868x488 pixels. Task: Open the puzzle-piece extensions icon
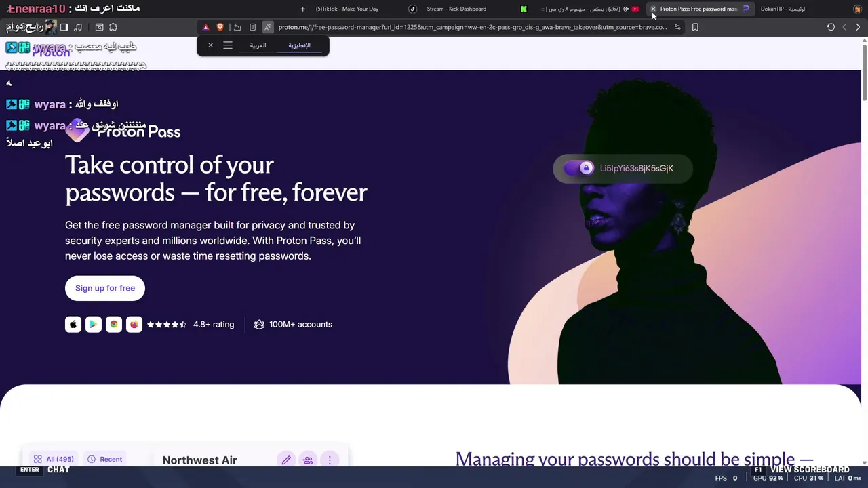(x=113, y=27)
